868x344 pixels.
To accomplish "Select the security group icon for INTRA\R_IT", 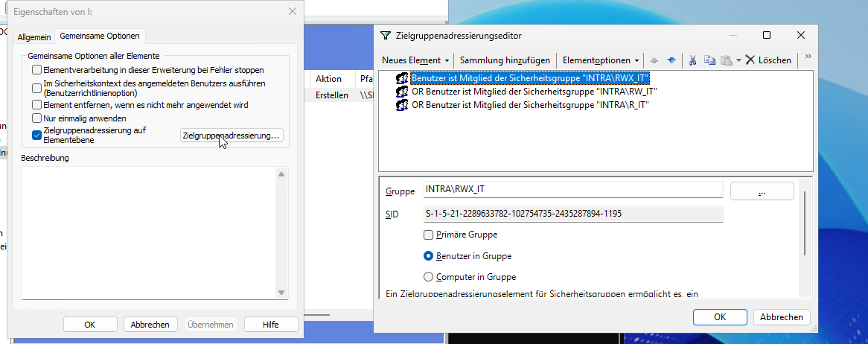I will [402, 105].
